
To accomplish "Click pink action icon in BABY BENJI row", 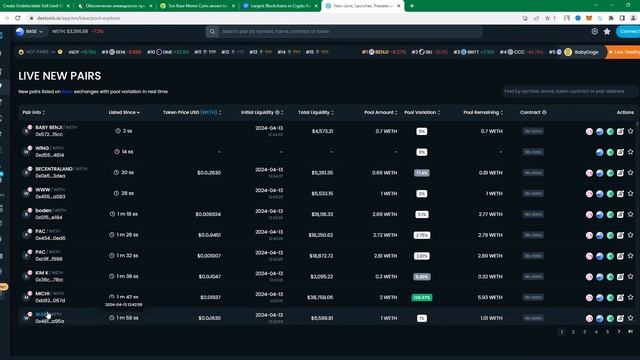I will pyautogui.click(x=589, y=131).
